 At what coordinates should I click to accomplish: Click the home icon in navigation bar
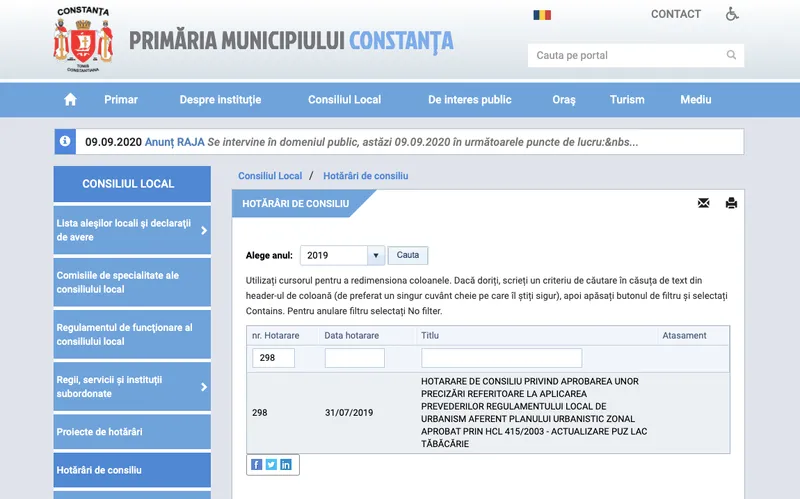pyautogui.click(x=70, y=100)
